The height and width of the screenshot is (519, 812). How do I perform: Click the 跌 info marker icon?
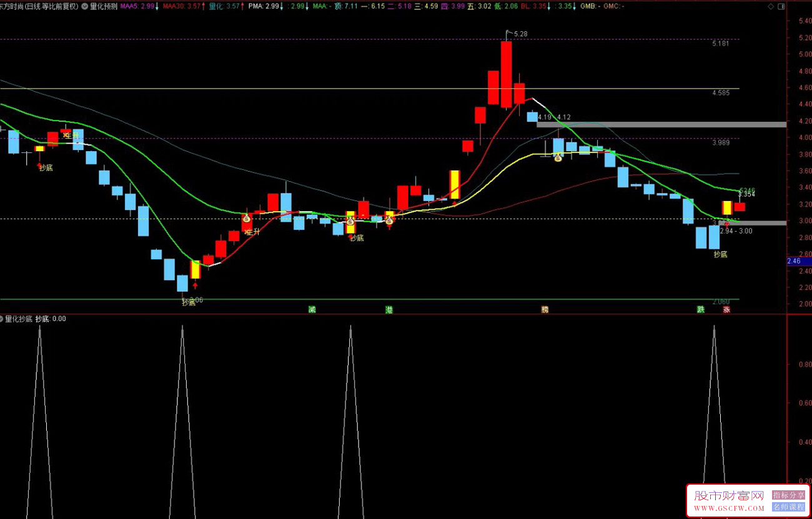701,310
